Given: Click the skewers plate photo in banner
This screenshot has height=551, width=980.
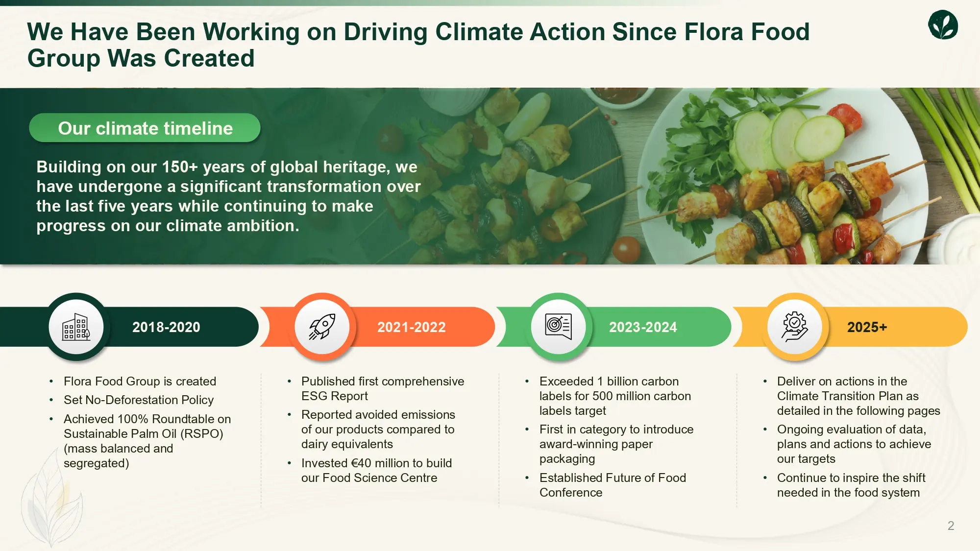Looking at the screenshot, I should [784, 176].
